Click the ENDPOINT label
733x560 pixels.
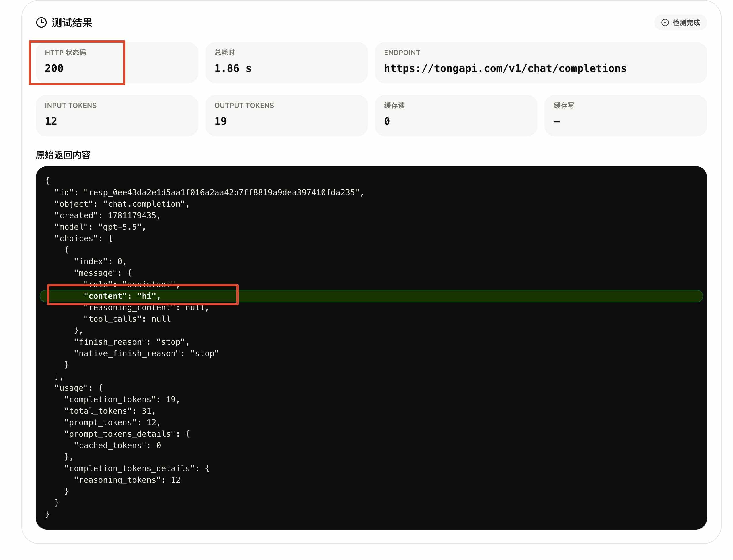402,53
